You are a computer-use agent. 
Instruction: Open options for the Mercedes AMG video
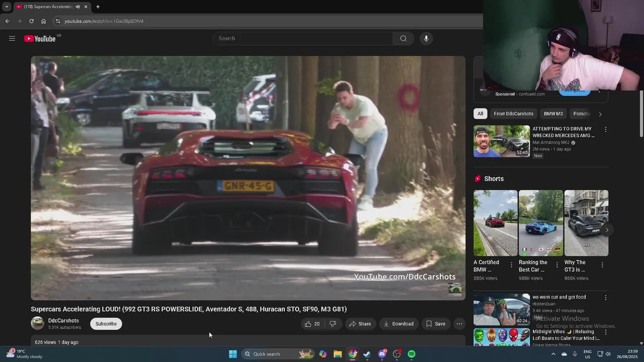coord(605,130)
